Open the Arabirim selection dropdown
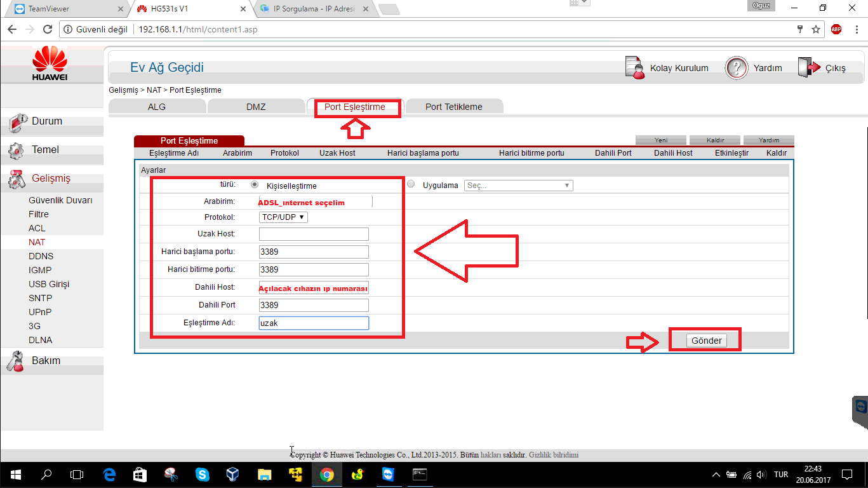 pos(315,202)
